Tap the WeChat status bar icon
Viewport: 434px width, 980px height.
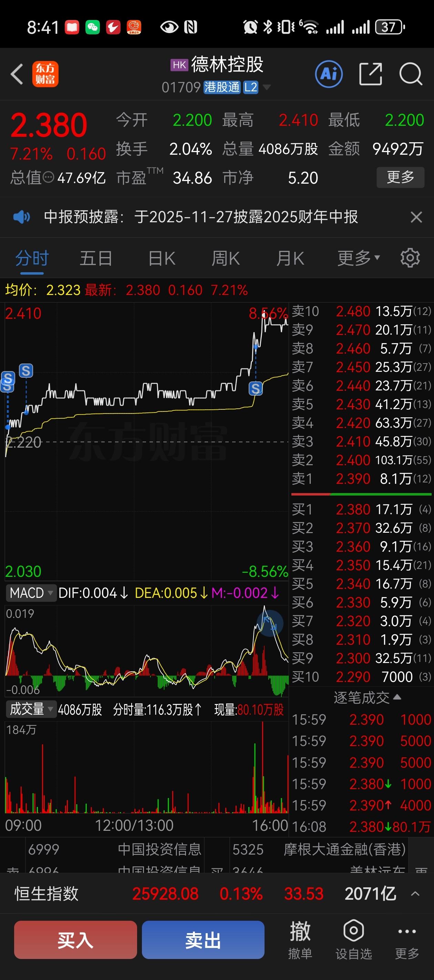coord(92,27)
